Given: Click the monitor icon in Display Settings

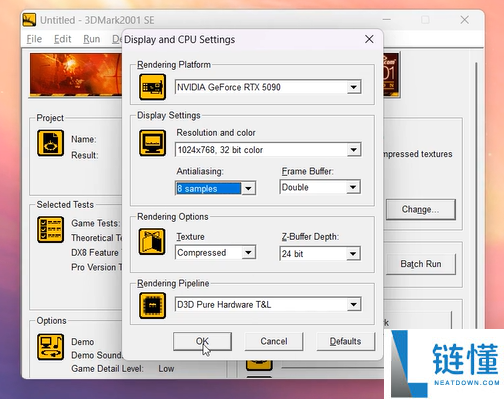Looking at the screenshot, I should coord(152,143).
